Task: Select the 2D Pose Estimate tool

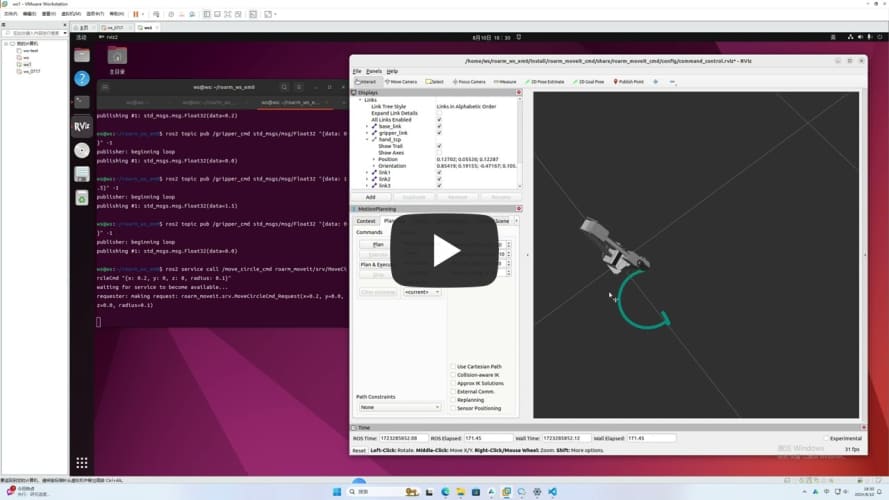Action: [545, 82]
